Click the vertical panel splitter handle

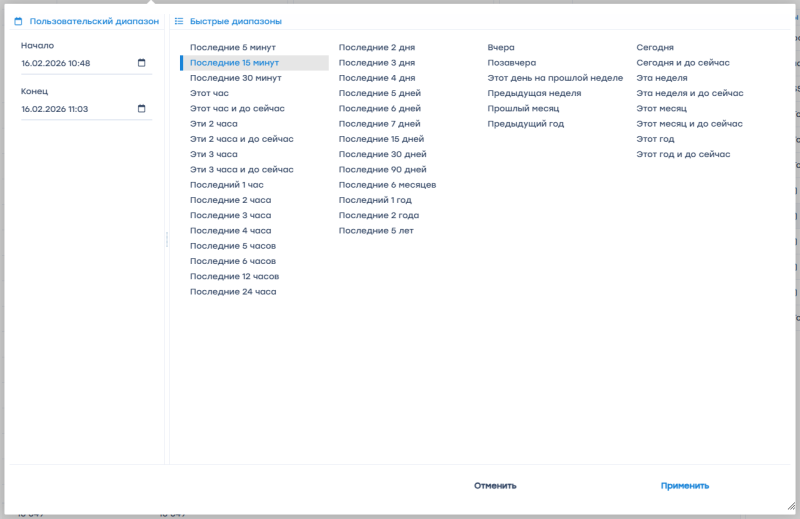point(166,239)
